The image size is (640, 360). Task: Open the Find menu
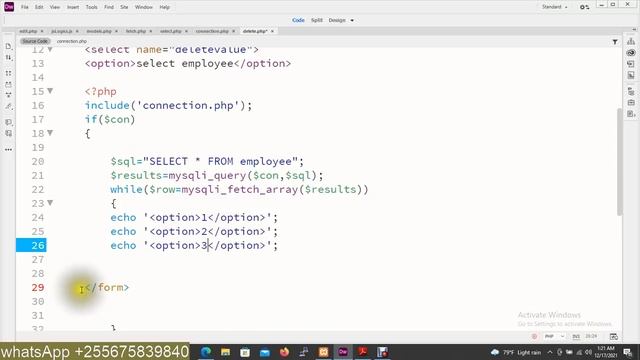[x=109, y=7]
